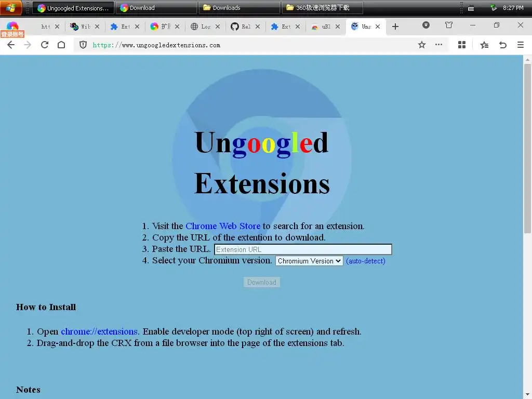Viewport: 532px width, 399px height.
Task: Open the 360极速浏览器下载 taskbar item
Action: tap(322, 8)
